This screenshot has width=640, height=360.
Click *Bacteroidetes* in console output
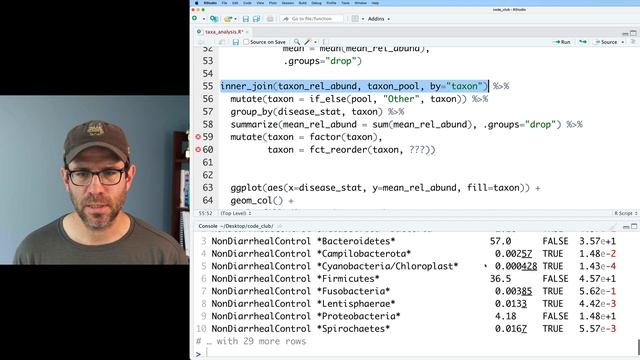pos(356,241)
